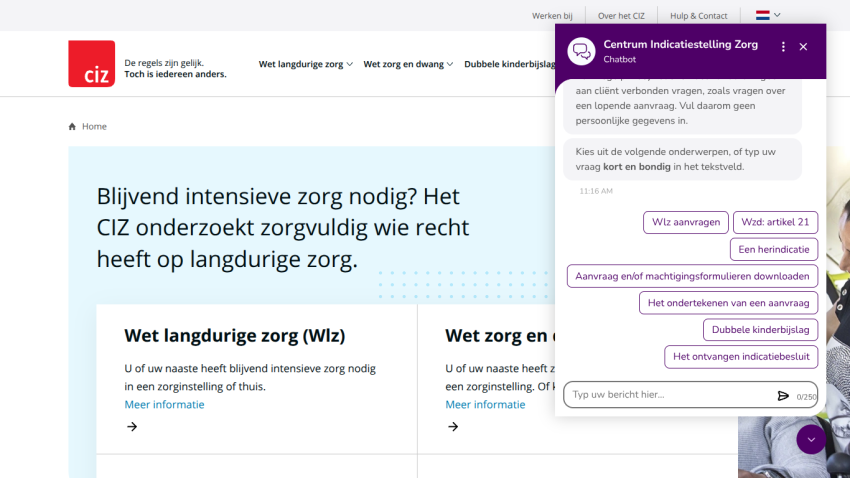Screen dimensions: 850x478
Task: Click arrow under Wet zorg en dwang card
Action: pyautogui.click(x=453, y=427)
